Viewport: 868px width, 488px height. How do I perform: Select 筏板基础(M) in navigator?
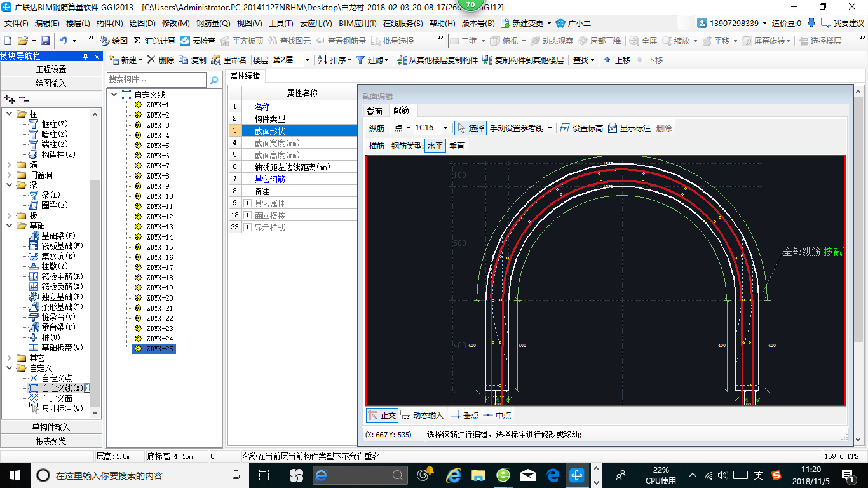pos(56,246)
